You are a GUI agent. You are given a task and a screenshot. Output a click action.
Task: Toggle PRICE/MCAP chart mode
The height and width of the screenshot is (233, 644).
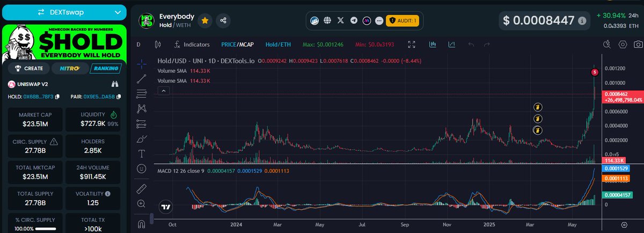[238, 44]
